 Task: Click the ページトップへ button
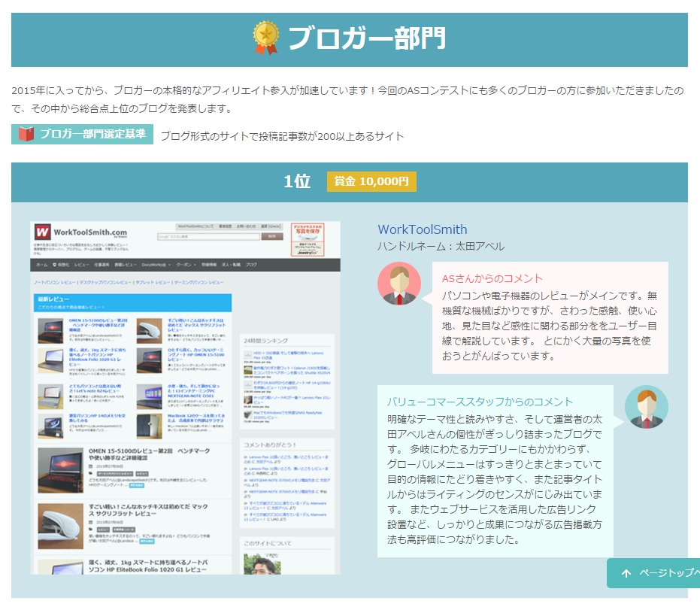pyautogui.click(x=654, y=572)
